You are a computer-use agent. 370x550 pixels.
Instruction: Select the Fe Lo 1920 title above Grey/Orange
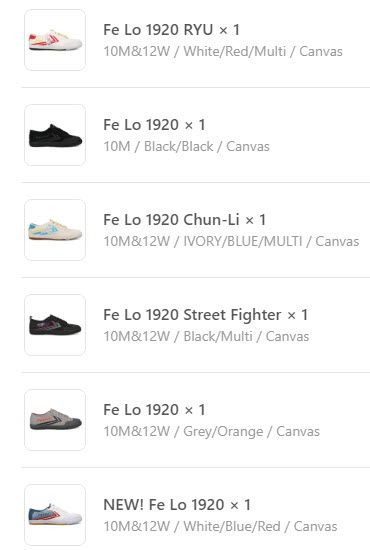click(x=141, y=410)
